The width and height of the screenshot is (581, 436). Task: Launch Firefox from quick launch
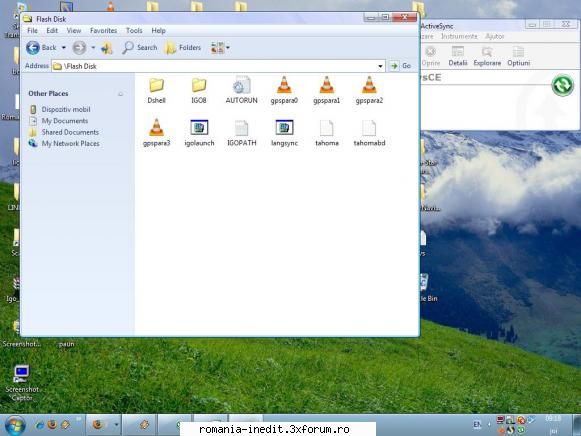[x=52, y=425]
